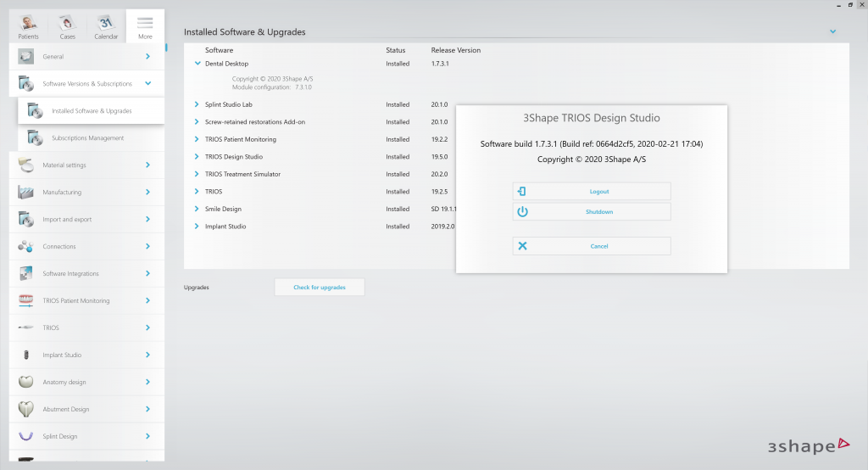The image size is (868, 470).
Task: Open Subscriptions Management submenu item
Action: click(87, 138)
